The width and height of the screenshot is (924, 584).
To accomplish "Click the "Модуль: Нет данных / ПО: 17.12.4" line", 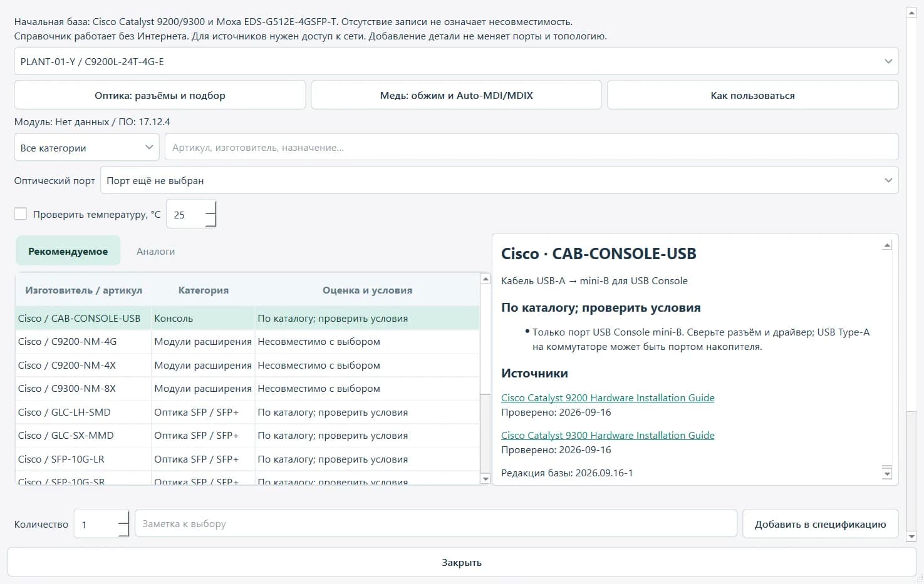I will point(92,121).
